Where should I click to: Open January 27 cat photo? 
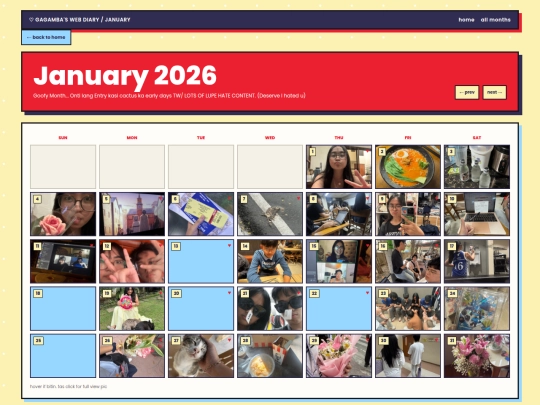(x=201, y=356)
